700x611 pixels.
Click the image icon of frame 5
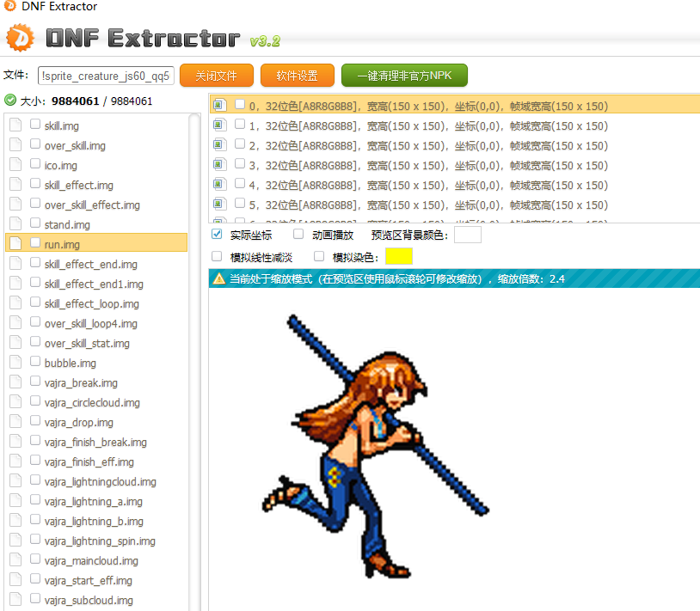(x=218, y=204)
